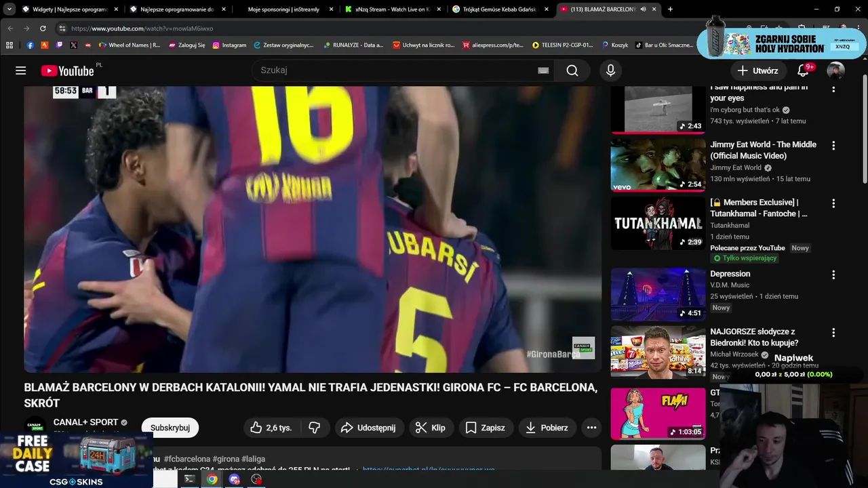
Task: Open the #laliga hashtag
Action: pos(253,459)
